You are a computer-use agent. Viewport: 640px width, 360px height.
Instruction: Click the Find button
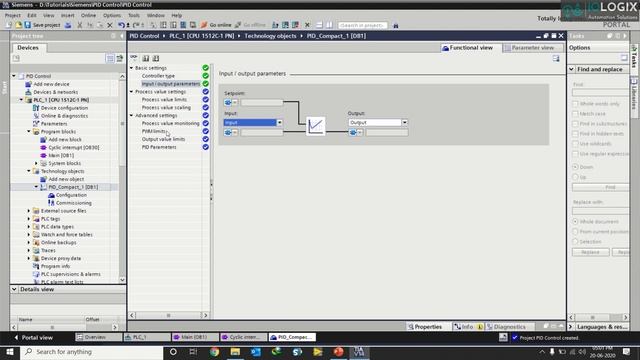(x=602, y=187)
